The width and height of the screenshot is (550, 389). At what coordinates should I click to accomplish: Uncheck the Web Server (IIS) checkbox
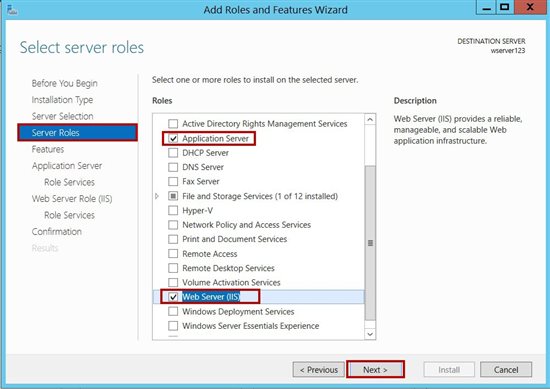(173, 297)
